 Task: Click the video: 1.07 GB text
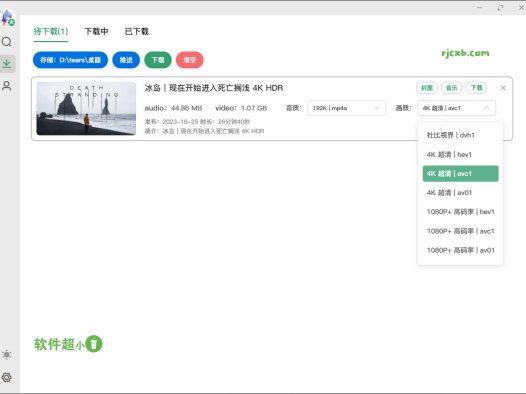[241, 108]
